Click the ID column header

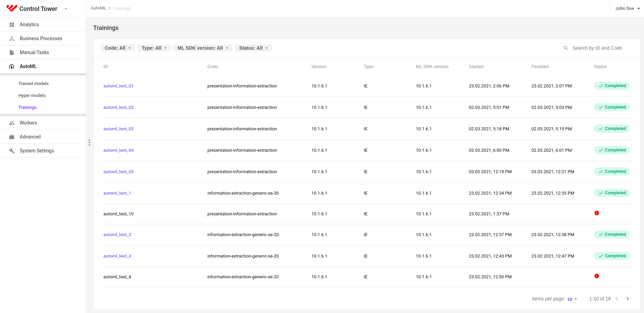click(x=105, y=67)
